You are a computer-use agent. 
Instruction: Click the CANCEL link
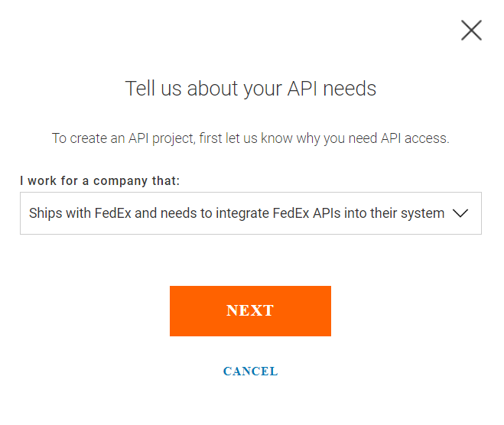pyautogui.click(x=250, y=371)
